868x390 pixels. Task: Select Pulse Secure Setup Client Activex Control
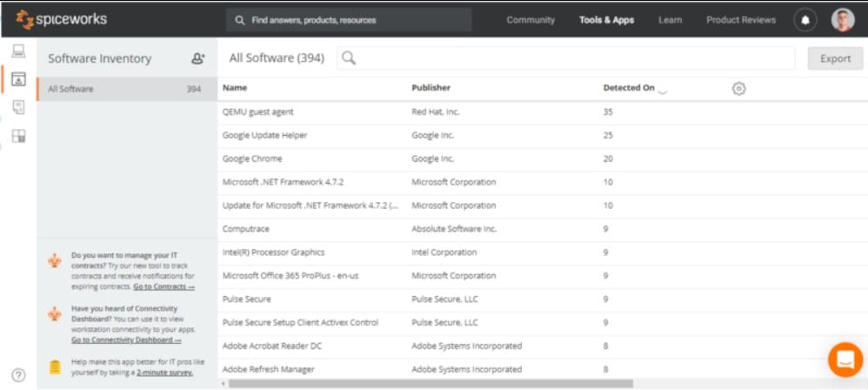[543, 322]
